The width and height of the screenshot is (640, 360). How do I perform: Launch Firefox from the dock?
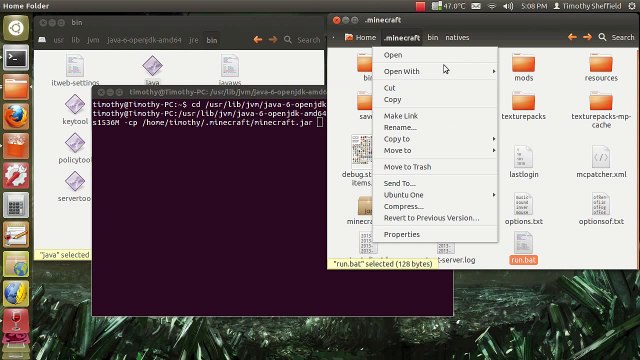pos(16,116)
